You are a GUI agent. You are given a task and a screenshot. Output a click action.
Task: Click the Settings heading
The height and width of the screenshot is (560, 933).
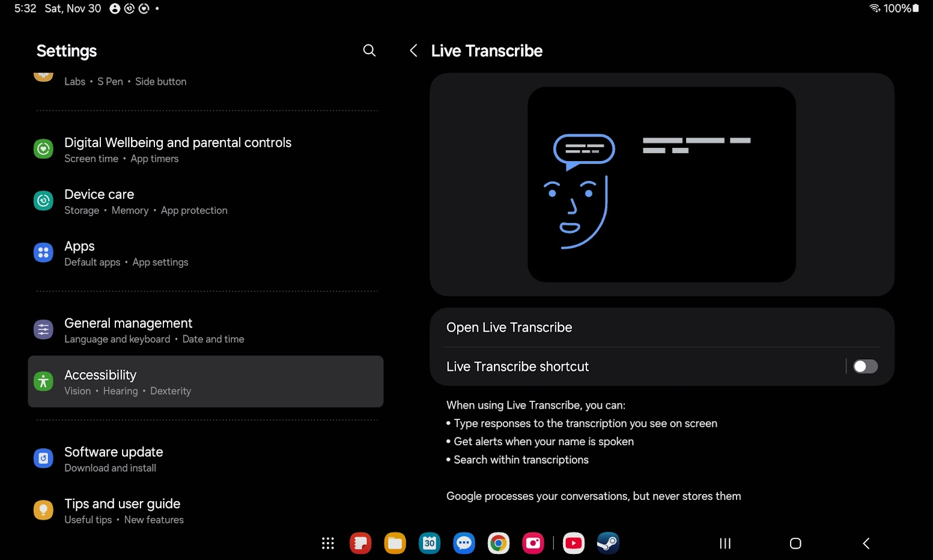pyautogui.click(x=67, y=51)
